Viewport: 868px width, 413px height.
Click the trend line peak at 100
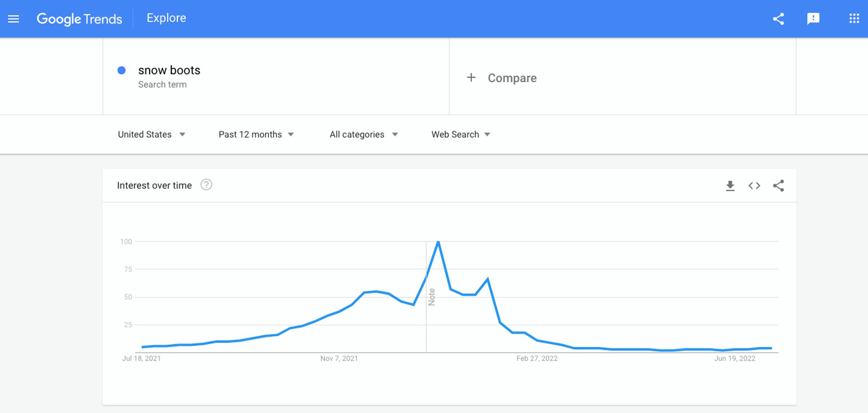(438, 242)
